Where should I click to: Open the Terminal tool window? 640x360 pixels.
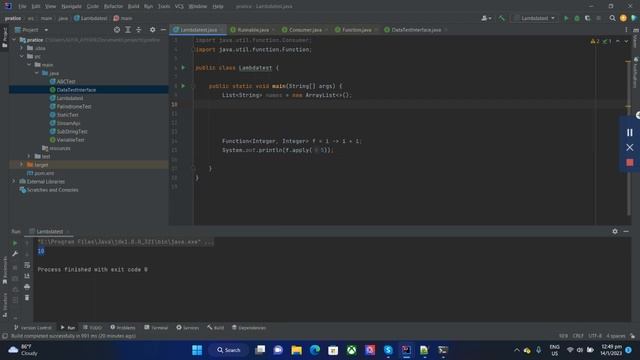click(x=156, y=328)
